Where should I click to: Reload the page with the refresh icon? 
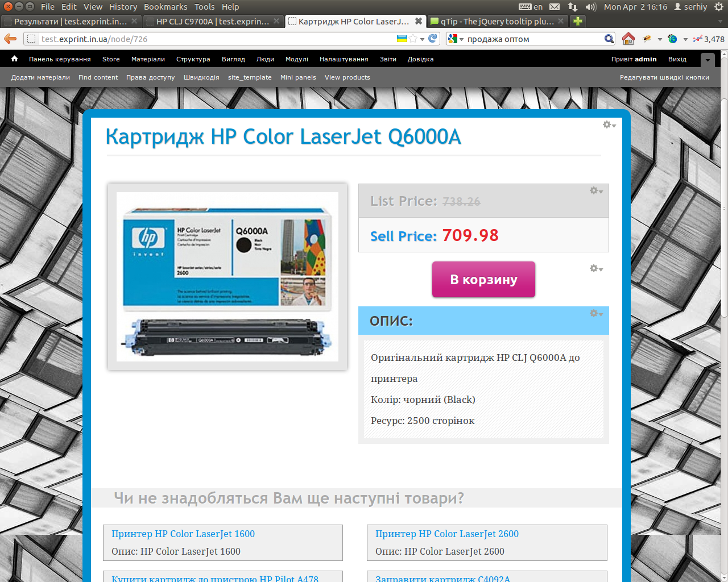[433, 39]
